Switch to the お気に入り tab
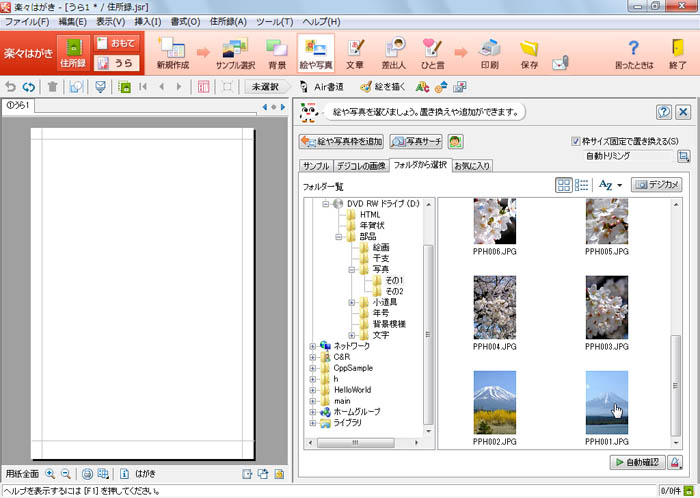Screen dimensions: 700x498 click(473, 165)
